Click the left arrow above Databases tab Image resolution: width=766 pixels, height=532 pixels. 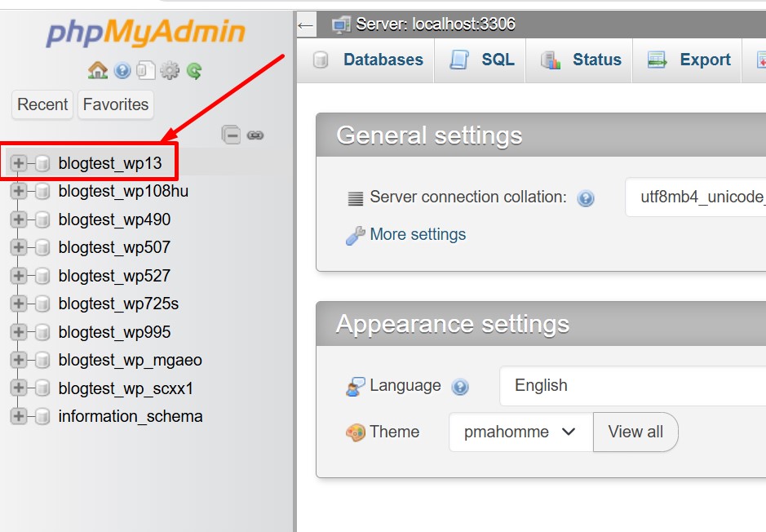click(306, 24)
